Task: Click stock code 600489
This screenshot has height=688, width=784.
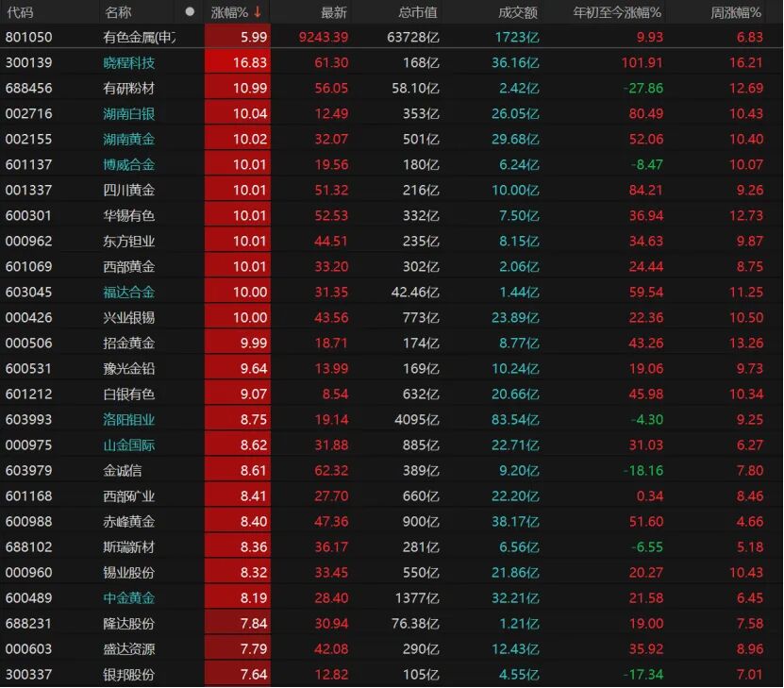Action: pyautogui.click(x=28, y=598)
